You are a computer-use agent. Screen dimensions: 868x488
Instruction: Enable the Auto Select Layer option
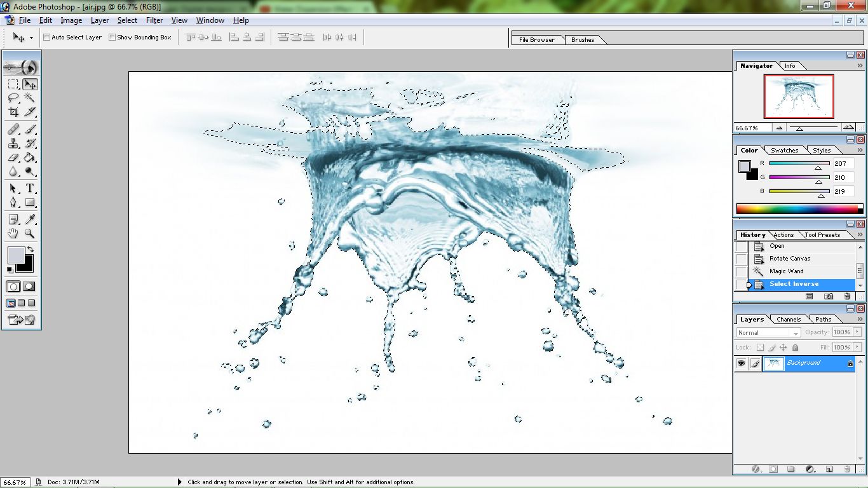pos(46,37)
